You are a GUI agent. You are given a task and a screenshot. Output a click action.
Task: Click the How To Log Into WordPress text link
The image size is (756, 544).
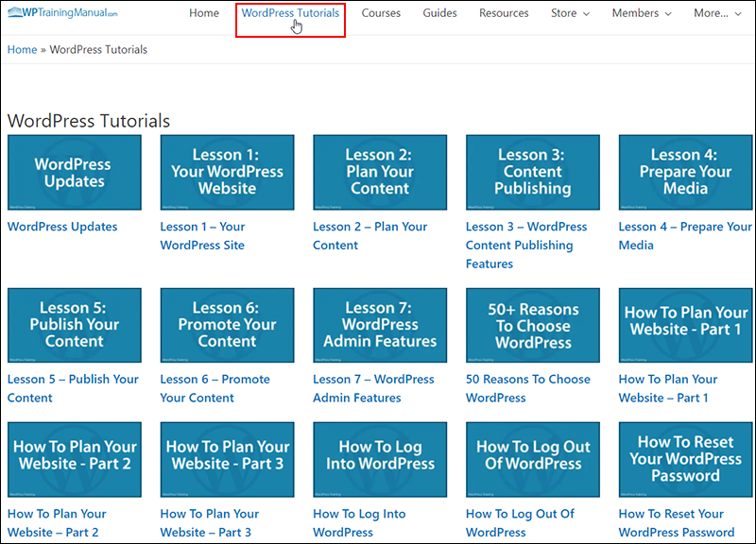tap(359, 523)
